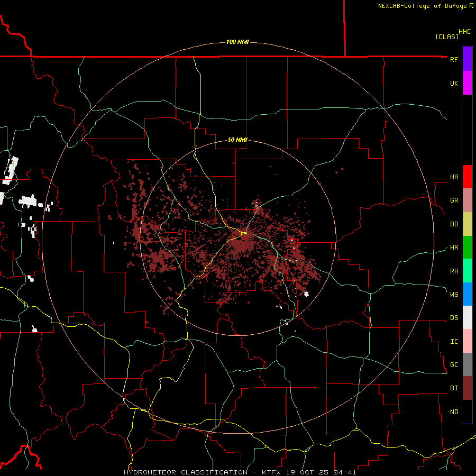Click the 04:41 time stamp
The height and width of the screenshot is (476, 476).
(x=345, y=472)
